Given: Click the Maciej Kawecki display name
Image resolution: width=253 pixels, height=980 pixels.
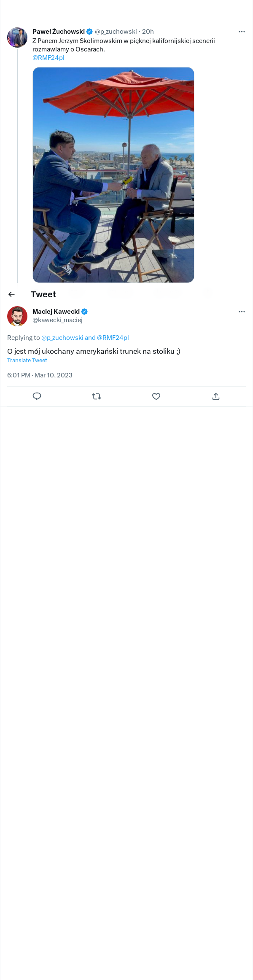Looking at the screenshot, I should coord(56,312).
